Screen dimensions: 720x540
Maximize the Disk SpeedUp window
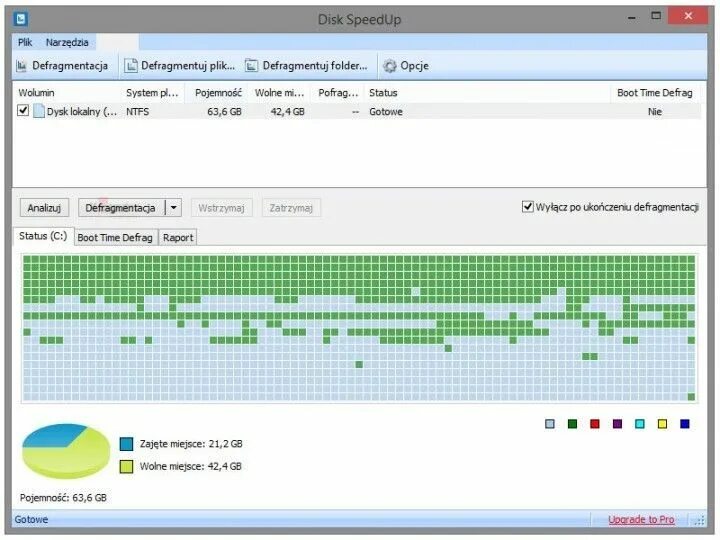656,16
